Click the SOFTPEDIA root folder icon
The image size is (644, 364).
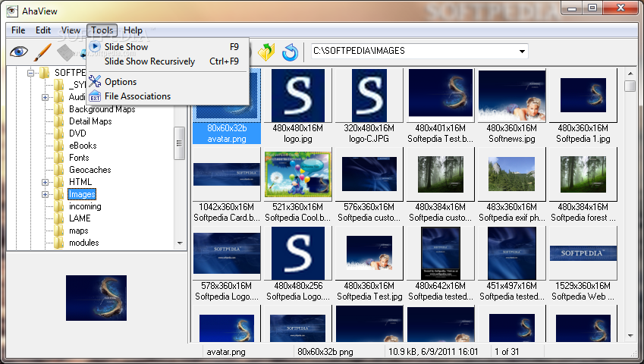click(x=44, y=73)
